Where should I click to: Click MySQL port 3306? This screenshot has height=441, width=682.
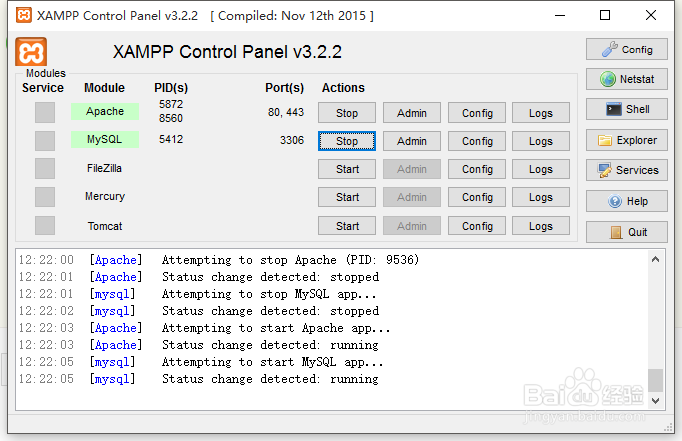point(292,140)
